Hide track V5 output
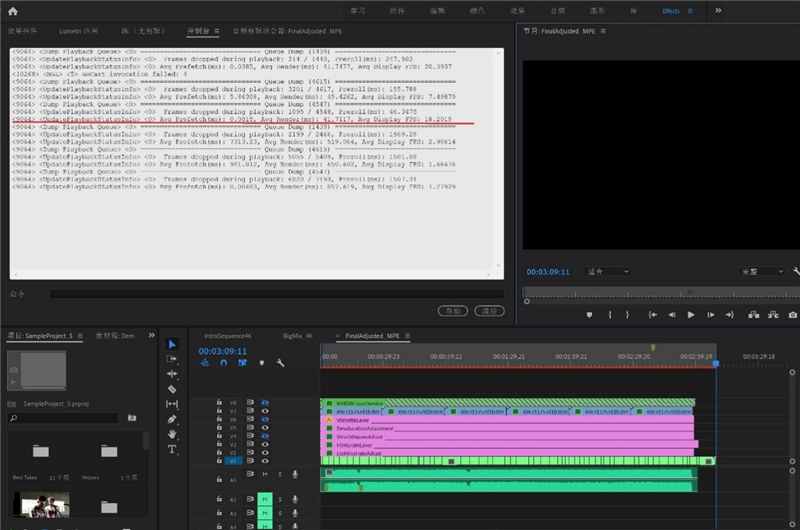This screenshot has width=800, height=530. [x=265, y=427]
